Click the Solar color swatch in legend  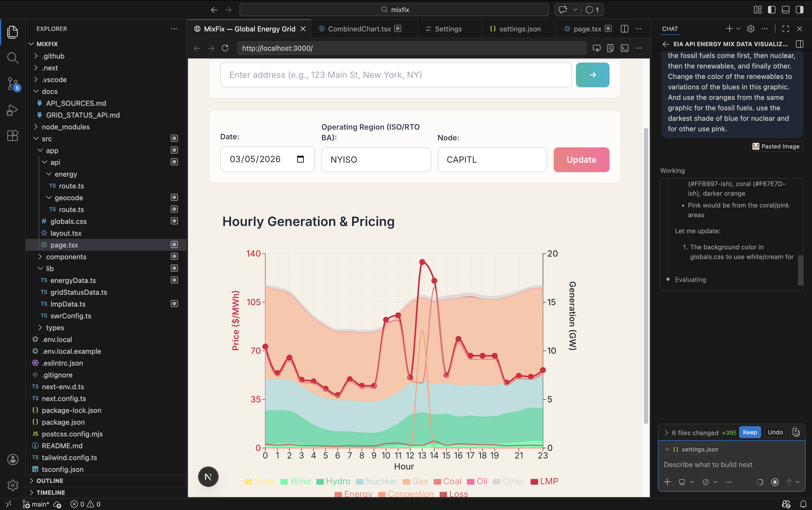pyautogui.click(x=248, y=482)
